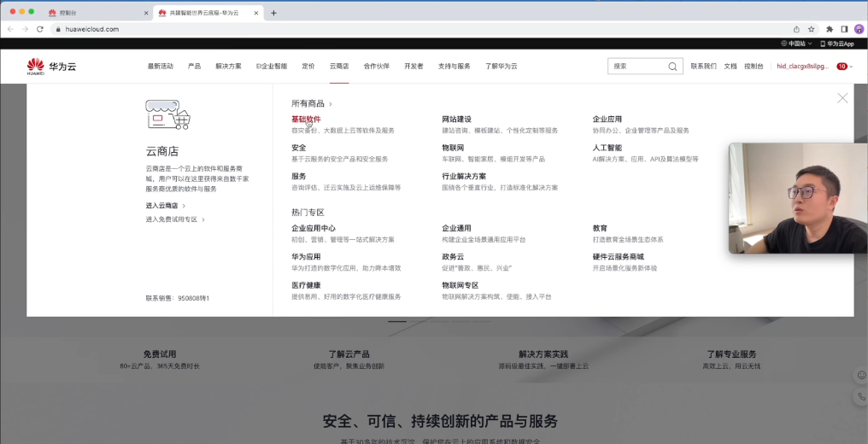Open the 了解华为云 nav menu
Viewport: 868px width, 444px height.
click(x=501, y=67)
